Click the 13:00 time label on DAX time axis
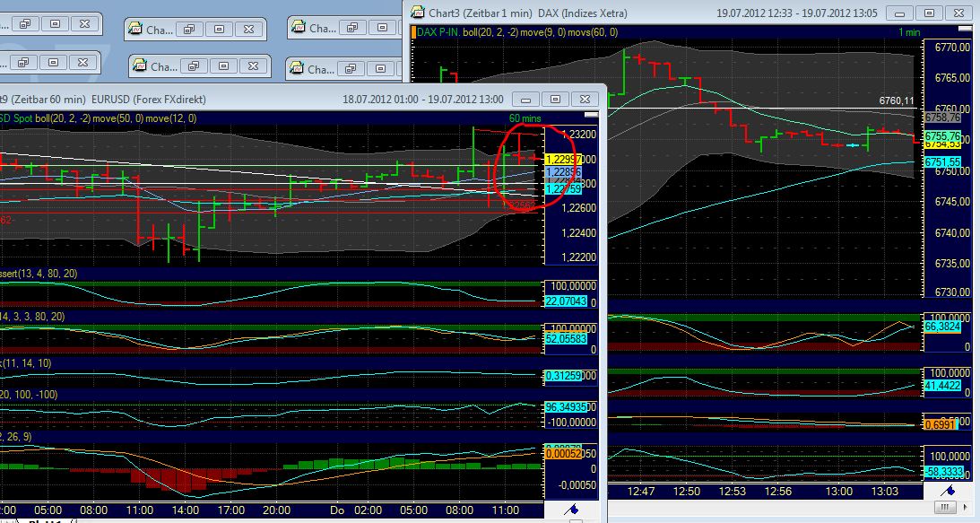Image resolution: width=980 pixels, height=523 pixels. click(x=838, y=492)
